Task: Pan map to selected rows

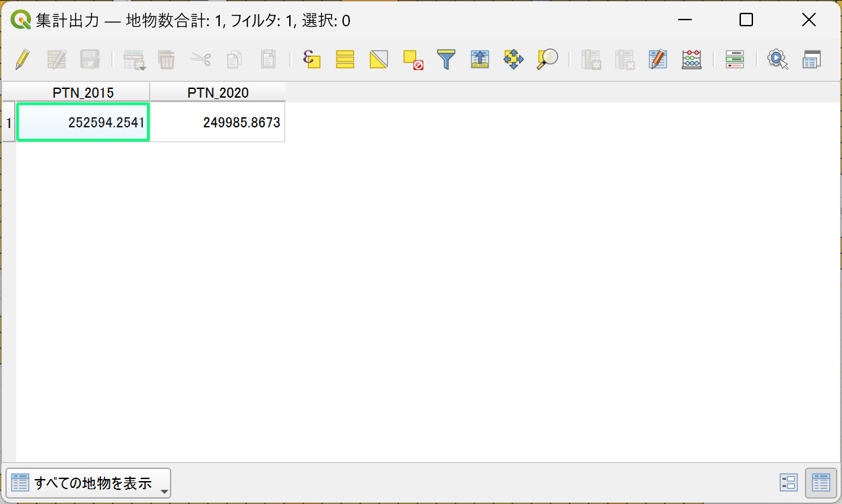Action: [514, 59]
